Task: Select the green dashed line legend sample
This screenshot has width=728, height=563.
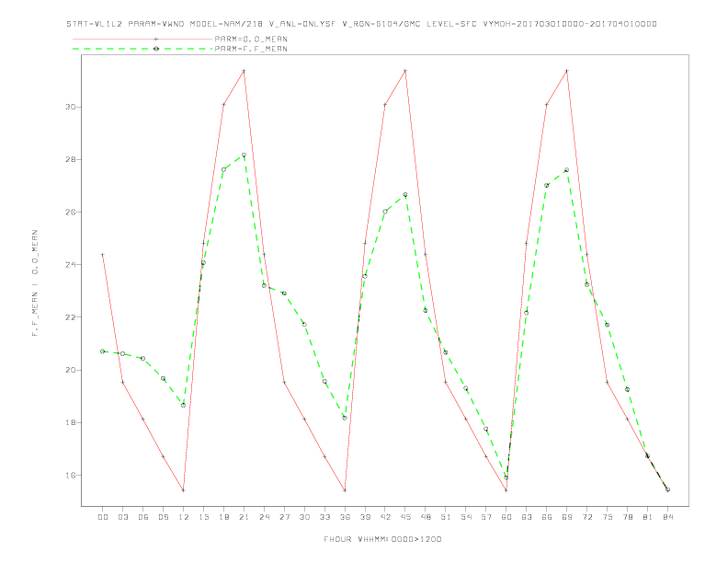Action: [x=142, y=49]
